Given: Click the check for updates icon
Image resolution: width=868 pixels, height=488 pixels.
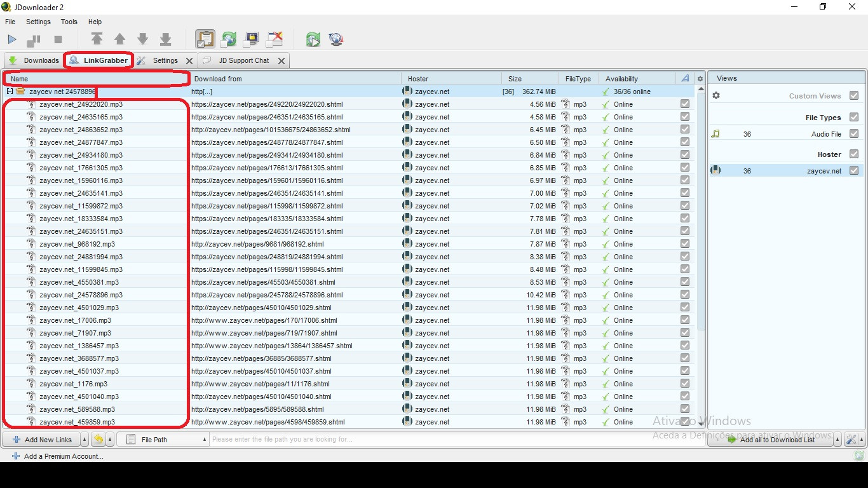Looking at the screenshot, I should [x=313, y=39].
